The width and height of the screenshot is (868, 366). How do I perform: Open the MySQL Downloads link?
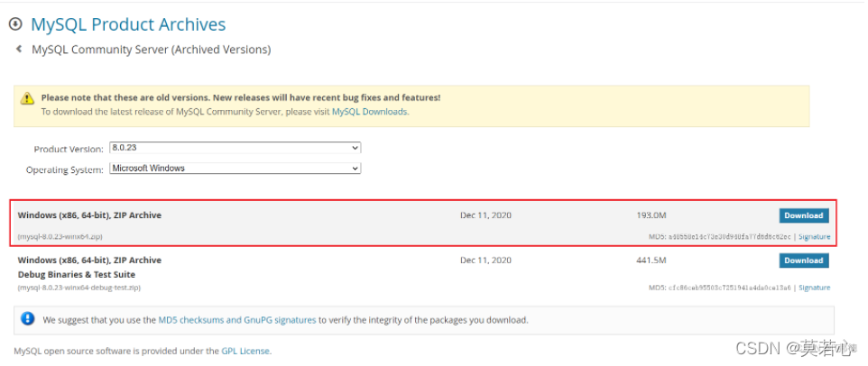coord(369,112)
